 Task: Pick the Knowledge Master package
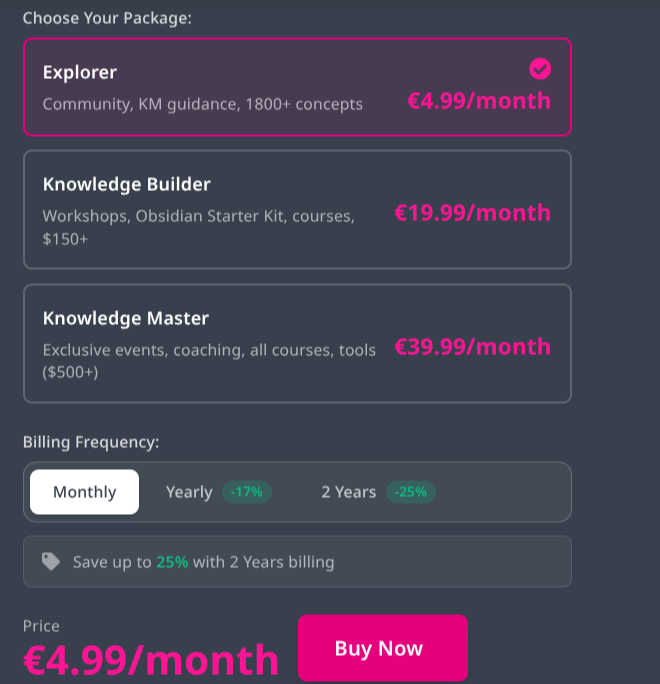[297, 343]
